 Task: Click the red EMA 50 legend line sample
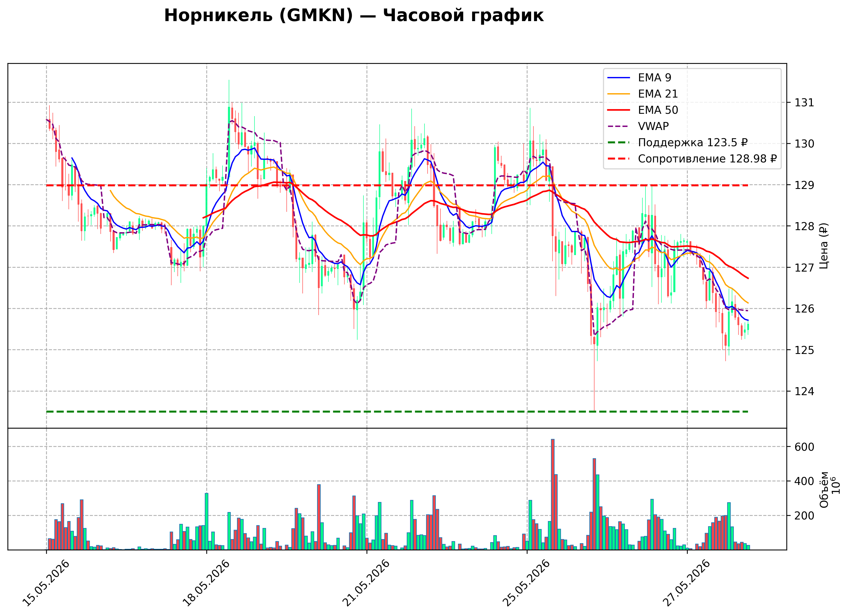[x=619, y=110]
